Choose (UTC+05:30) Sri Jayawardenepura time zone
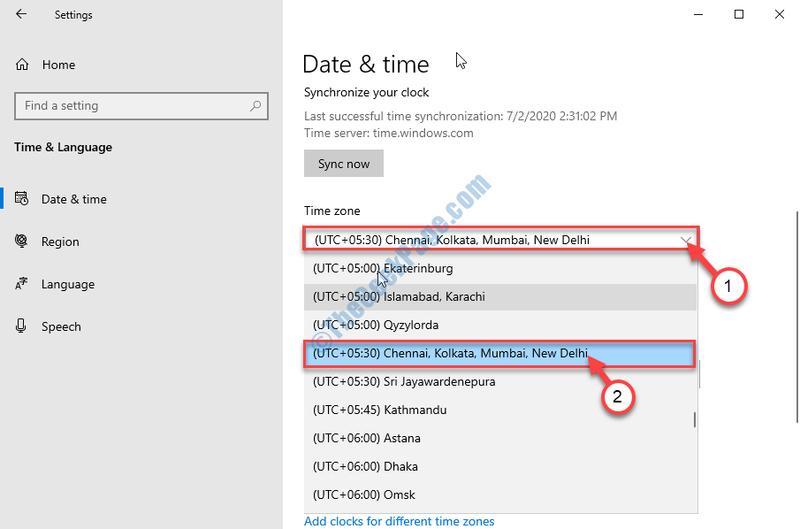The image size is (800, 529). [x=500, y=382]
